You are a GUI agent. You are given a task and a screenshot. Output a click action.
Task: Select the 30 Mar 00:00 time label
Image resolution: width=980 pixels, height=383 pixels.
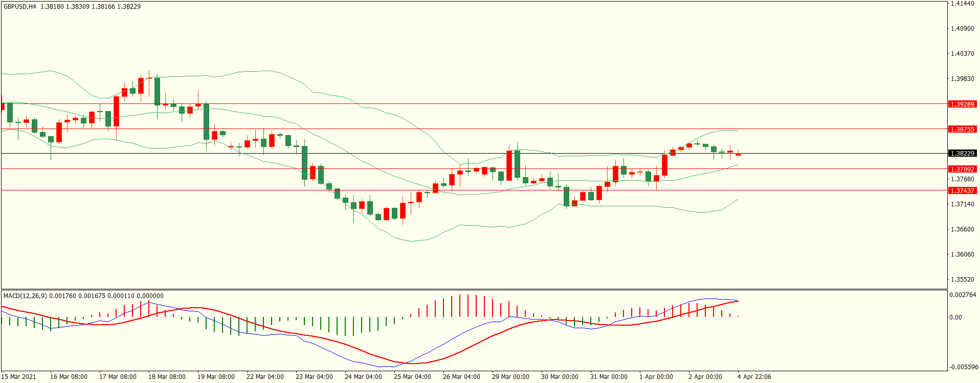click(x=560, y=377)
